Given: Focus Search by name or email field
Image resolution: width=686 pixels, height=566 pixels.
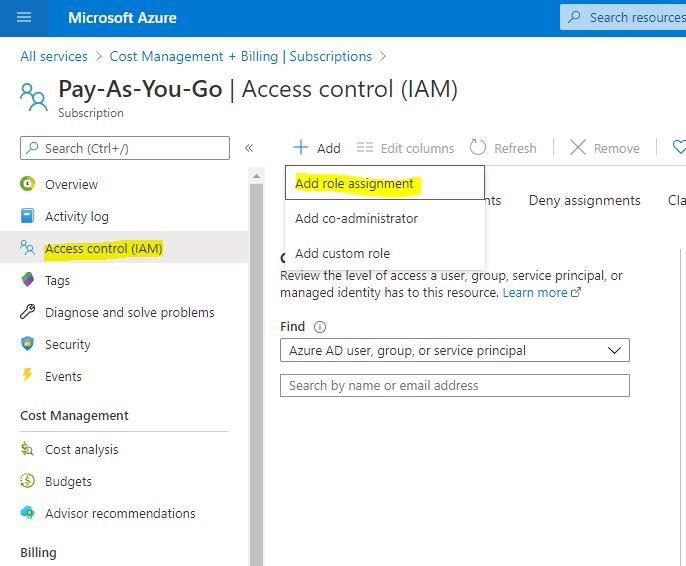Looking at the screenshot, I should (x=455, y=385).
